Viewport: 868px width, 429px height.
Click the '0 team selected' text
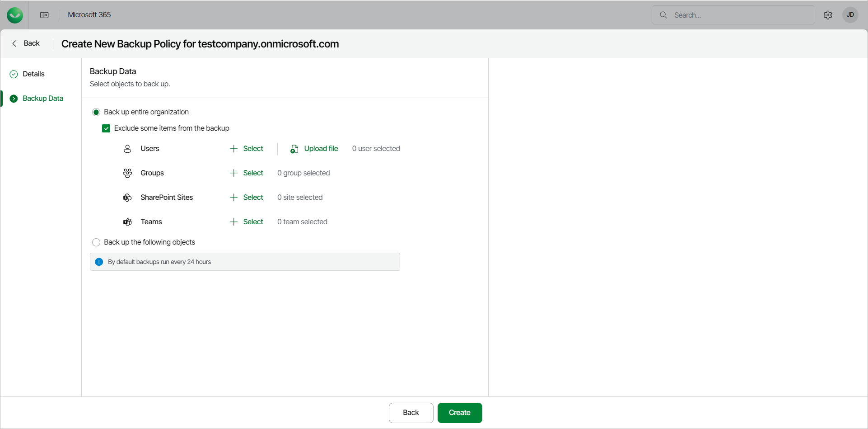(x=302, y=222)
